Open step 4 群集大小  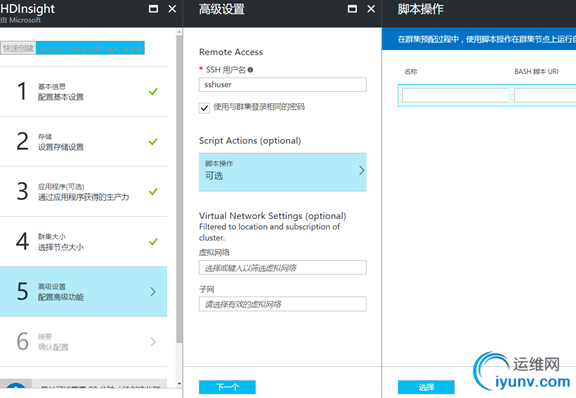tap(83, 241)
